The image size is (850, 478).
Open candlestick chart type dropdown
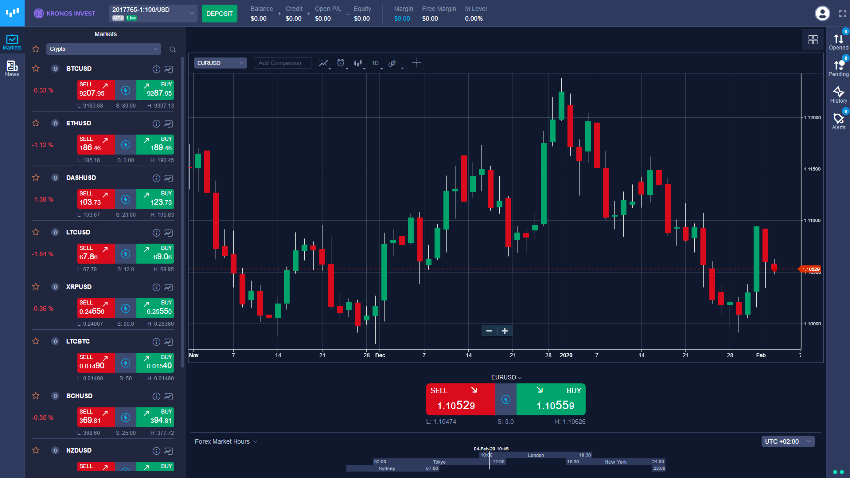(358, 63)
